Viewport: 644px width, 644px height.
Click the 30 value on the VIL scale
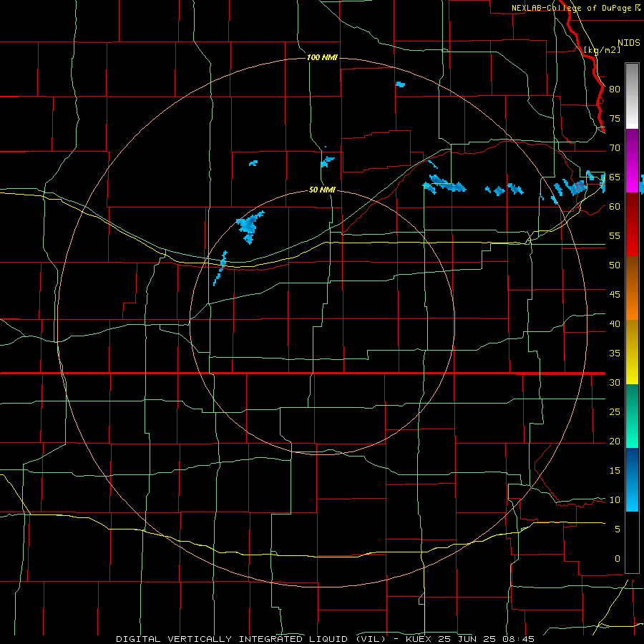615,382
